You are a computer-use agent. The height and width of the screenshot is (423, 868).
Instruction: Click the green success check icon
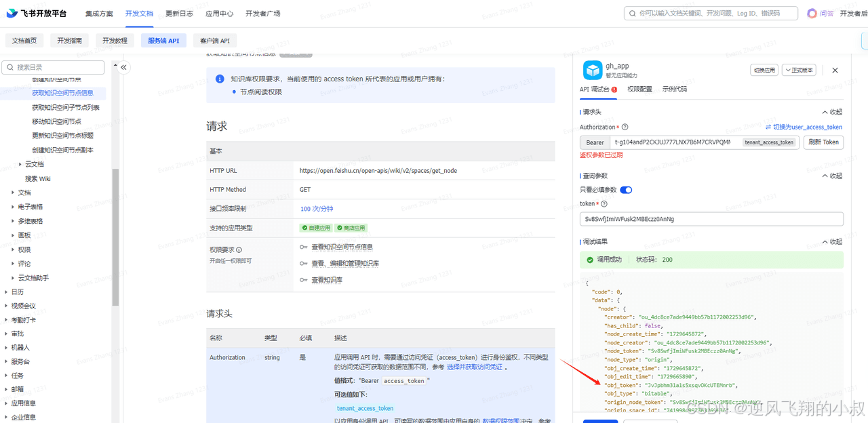(x=591, y=260)
